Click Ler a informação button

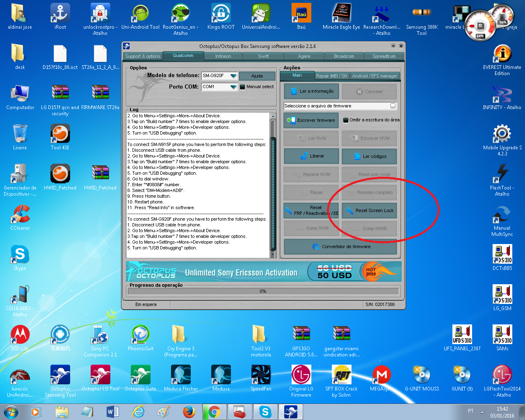click(x=311, y=91)
